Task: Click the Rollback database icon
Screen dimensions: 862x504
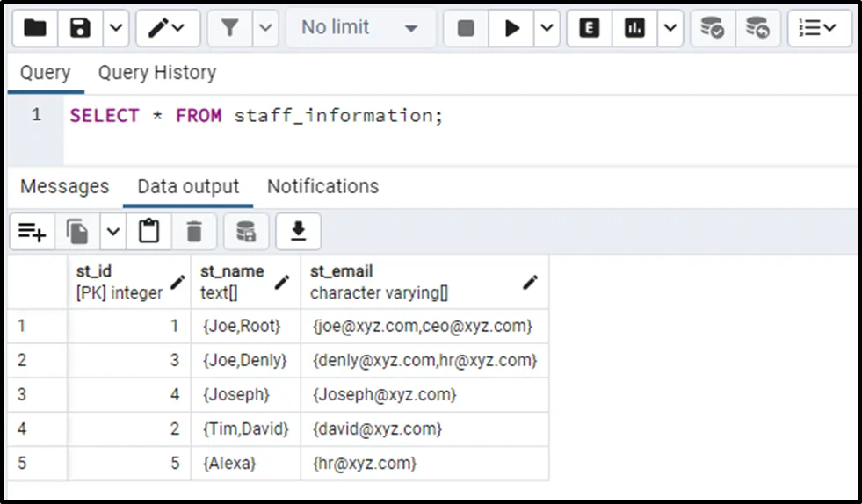Action: click(757, 28)
